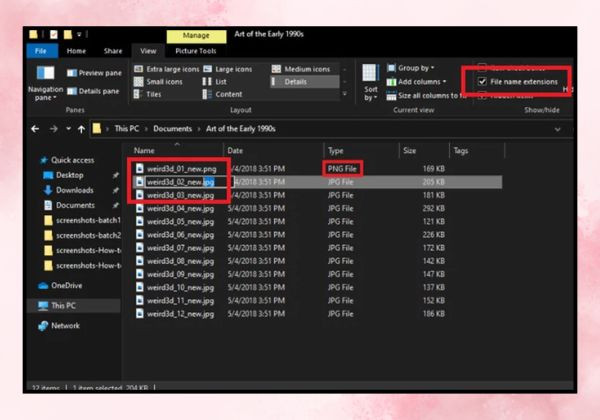Open Quick Access Toolbar customize arrow
The height and width of the screenshot is (420, 600).
(x=79, y=34)
